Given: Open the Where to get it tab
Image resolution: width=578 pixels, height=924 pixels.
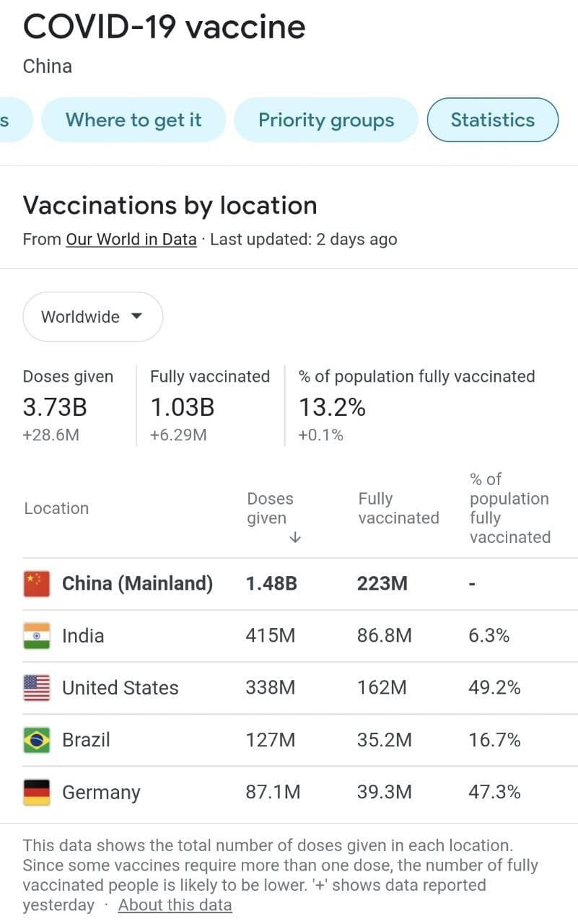Looking at the screenshot, I should (x=133, y=120).
